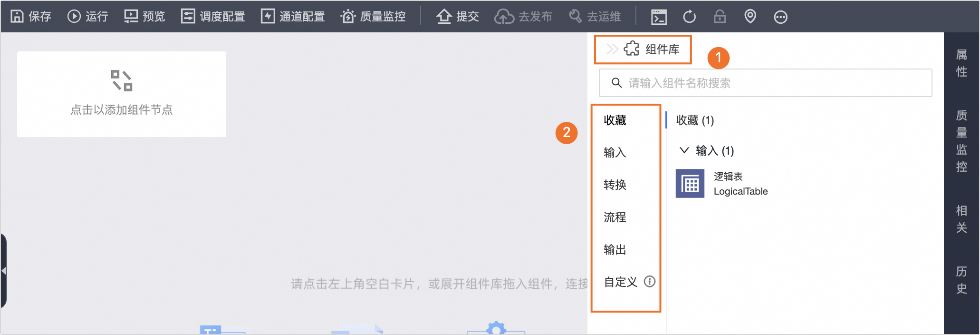Open 质量监控 in the top toolbar

click(373, 17)
